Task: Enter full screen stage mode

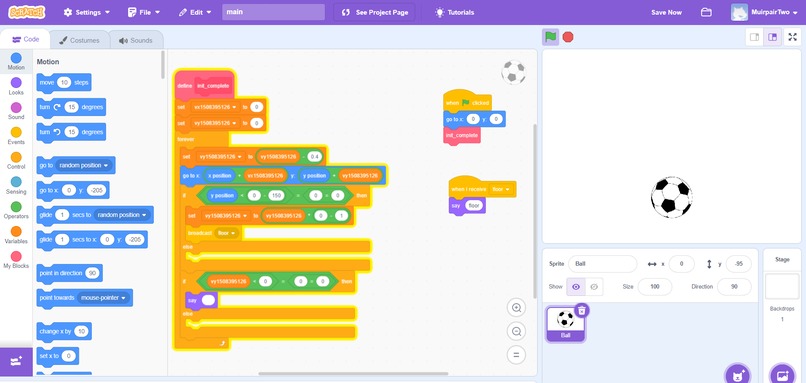Action: (792, 37)
